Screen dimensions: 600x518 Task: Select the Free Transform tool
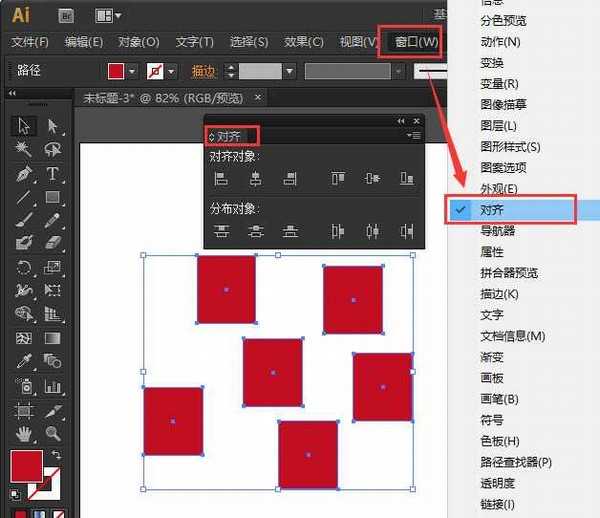click(52, 290)
